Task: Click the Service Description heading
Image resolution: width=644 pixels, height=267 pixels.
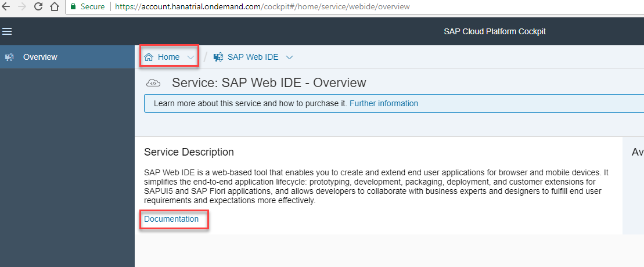Action: point(189,152)
